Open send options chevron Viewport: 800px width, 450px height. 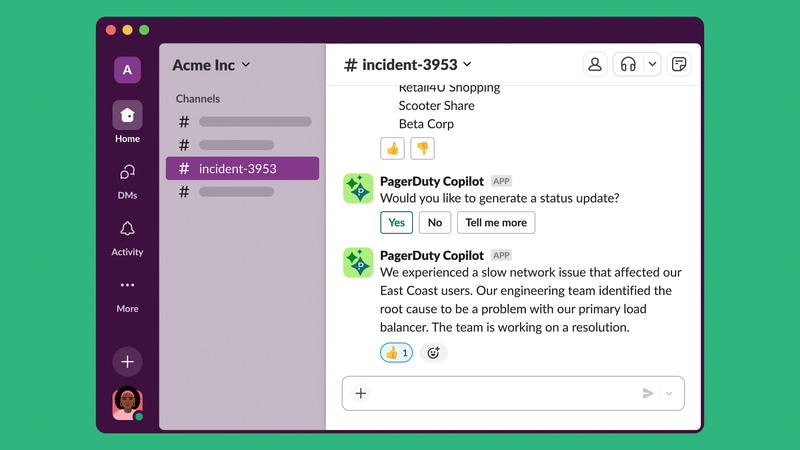coord(669,393)
